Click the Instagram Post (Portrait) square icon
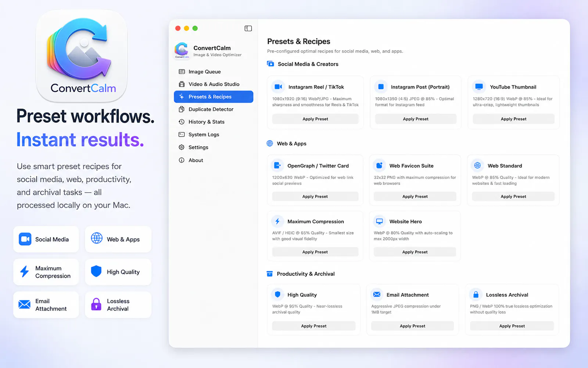 click(x=381, y=87)
